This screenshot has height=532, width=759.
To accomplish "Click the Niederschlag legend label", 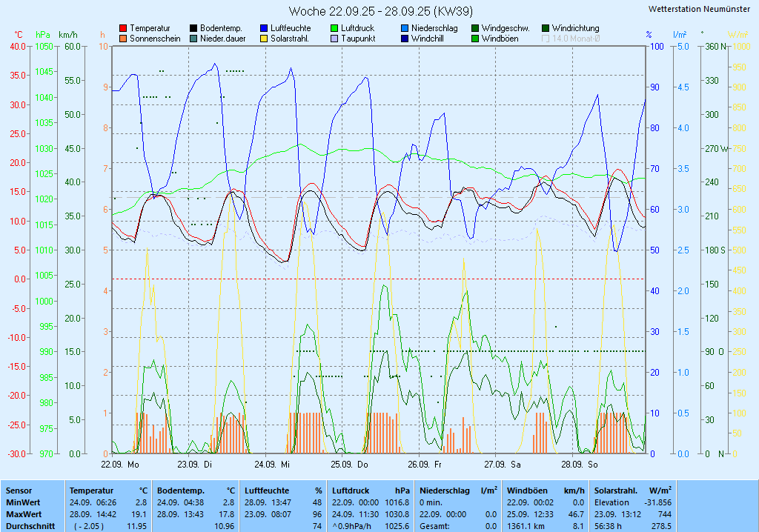I will [x=434, y=28].
